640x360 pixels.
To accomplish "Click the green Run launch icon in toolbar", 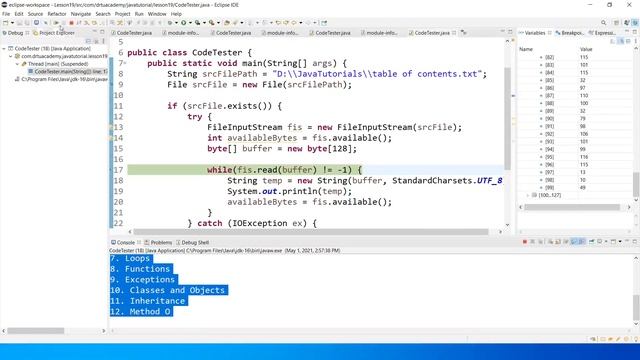I will coord(184,23).
